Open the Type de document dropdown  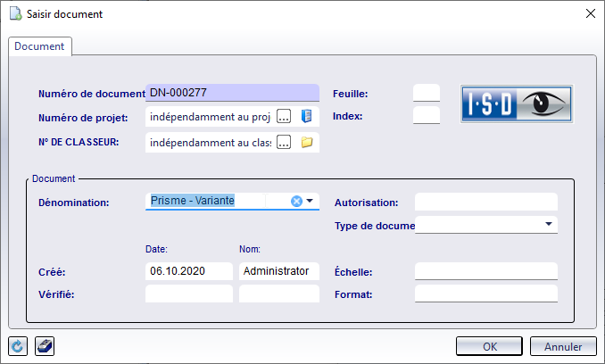[547, 224]
